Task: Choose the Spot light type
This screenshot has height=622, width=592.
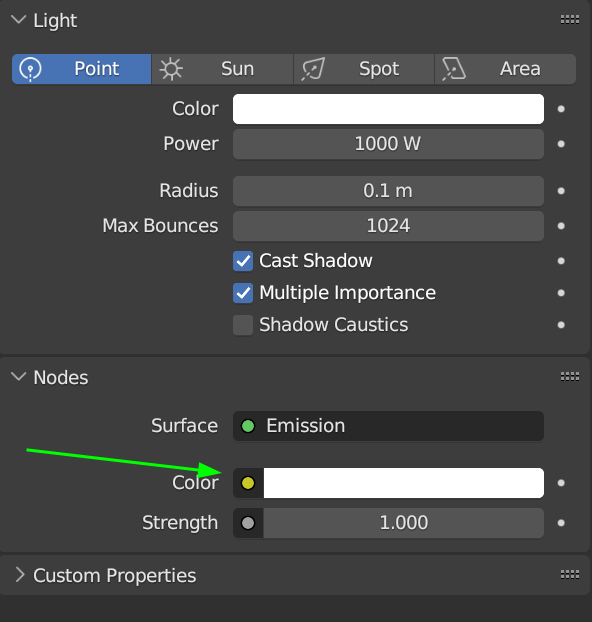Action: click(364, 69)
